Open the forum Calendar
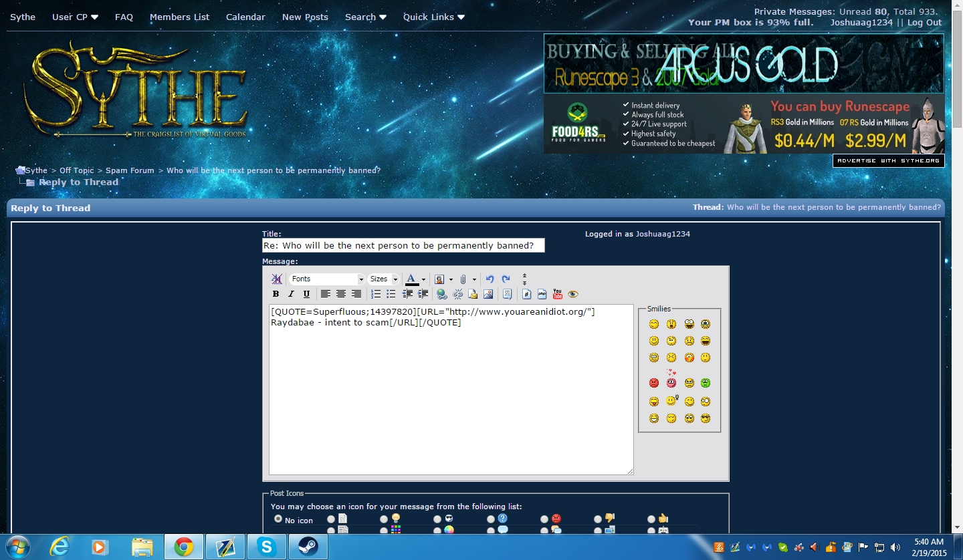Image resolution: width=963 pixels, height=560 pixels. (245, 17)
